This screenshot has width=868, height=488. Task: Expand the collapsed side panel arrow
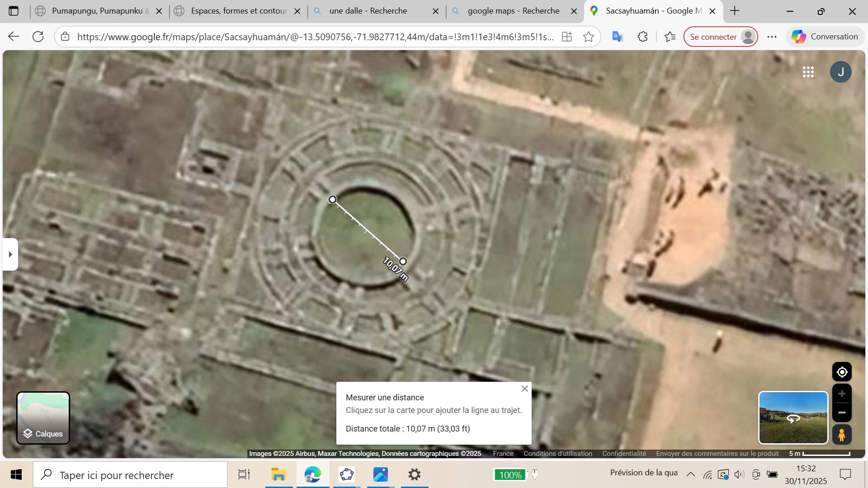point(10,254)
